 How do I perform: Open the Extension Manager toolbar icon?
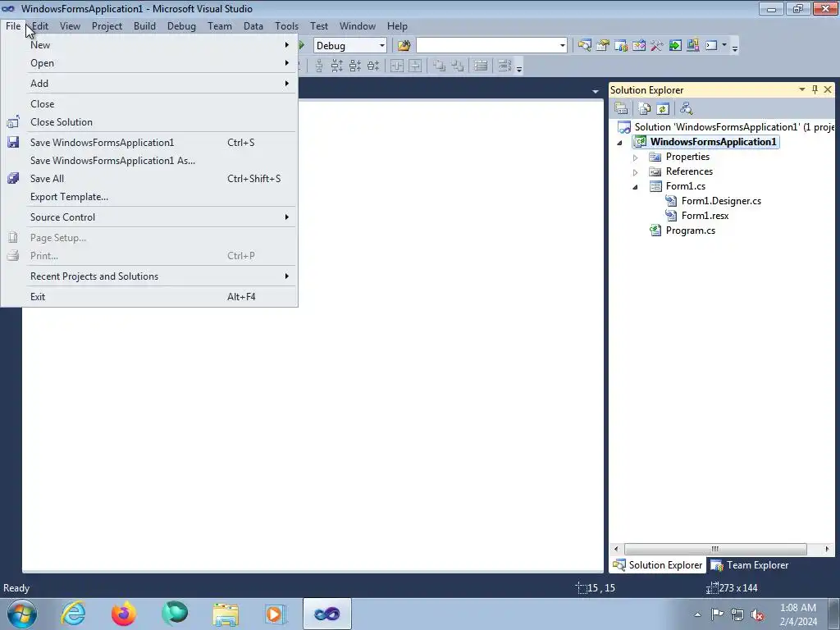[x=692, y=46]
